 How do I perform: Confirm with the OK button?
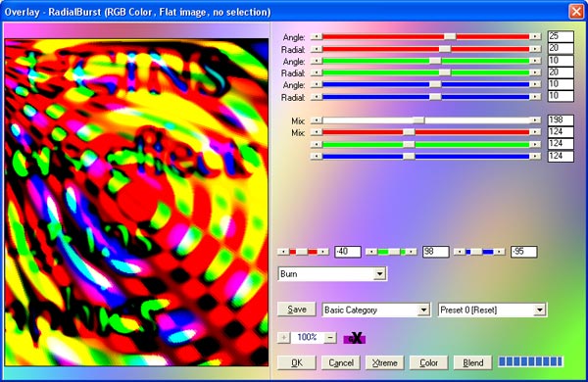pyautogui.click(x=297, y=362)
